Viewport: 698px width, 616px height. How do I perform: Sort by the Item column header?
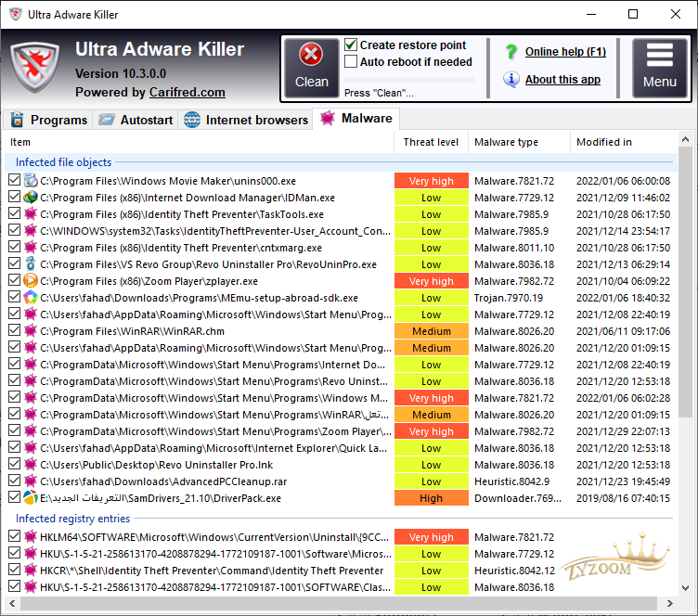199,142
